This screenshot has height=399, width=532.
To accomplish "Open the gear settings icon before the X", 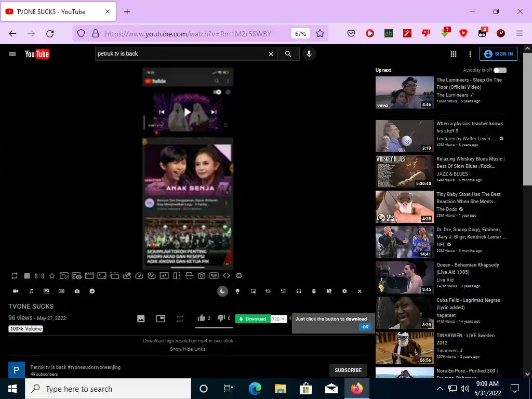I will tap(344, 291).
